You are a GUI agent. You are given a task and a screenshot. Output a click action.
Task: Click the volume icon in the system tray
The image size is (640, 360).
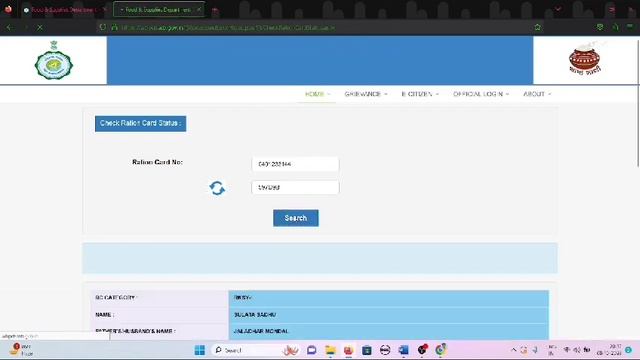click(577, 350)
